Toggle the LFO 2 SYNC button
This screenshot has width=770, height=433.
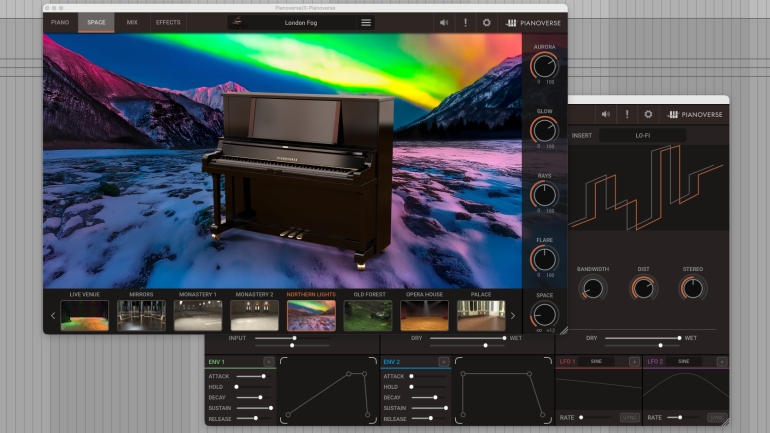coord(716,418)
